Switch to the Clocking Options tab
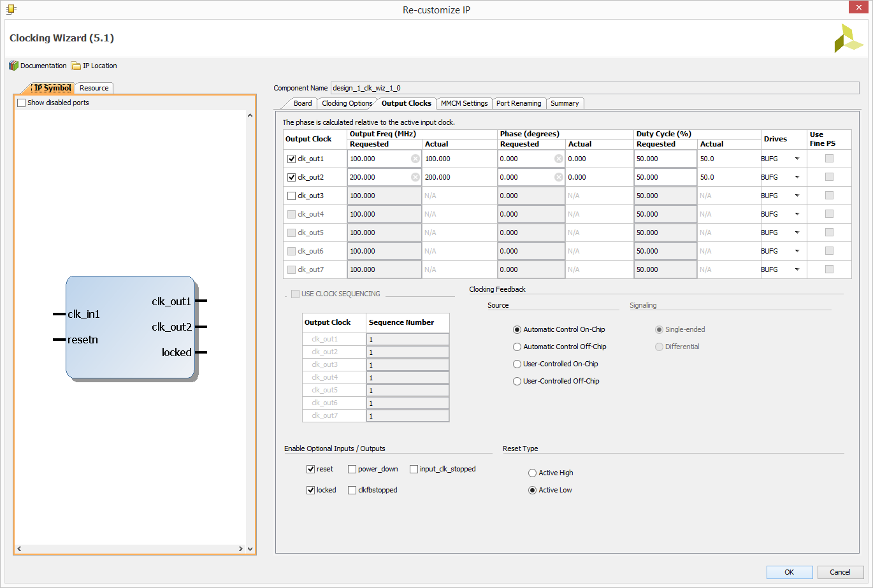Viewport: 873px width, 588px height. [347, 103]
